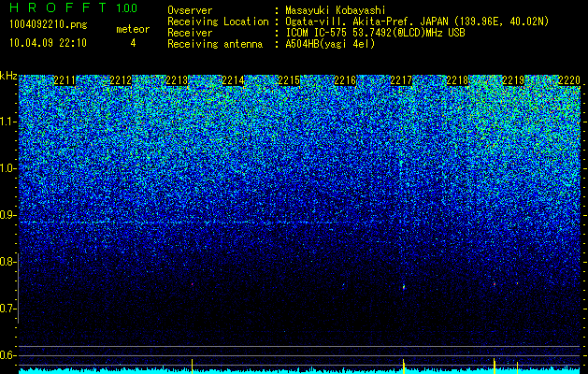This screenshot has width=588, height=374.
Task: Select the file name 1004092210.png
Action: [49, 24]
